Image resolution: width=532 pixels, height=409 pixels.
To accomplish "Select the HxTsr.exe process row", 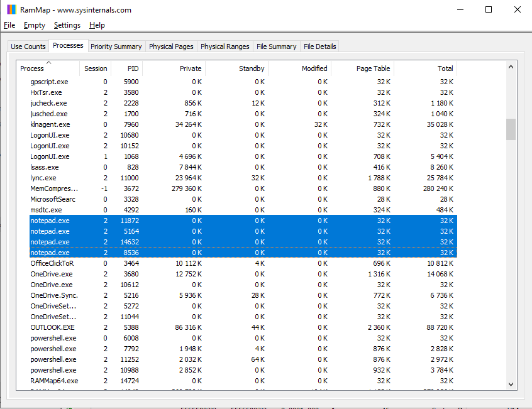I will click(x=243, y=92).
